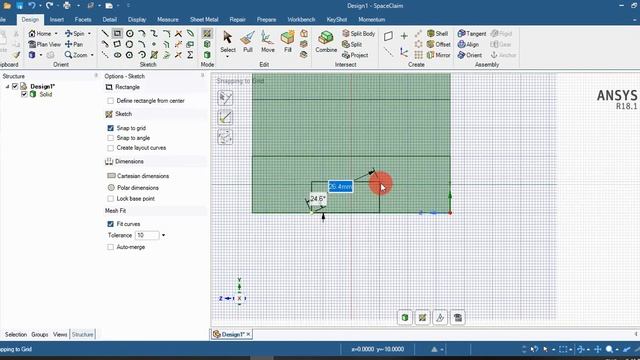This screenshot has width=640, height=360.
Task: Switch to Selection panel tab
Action: click(x=16, y=334)
